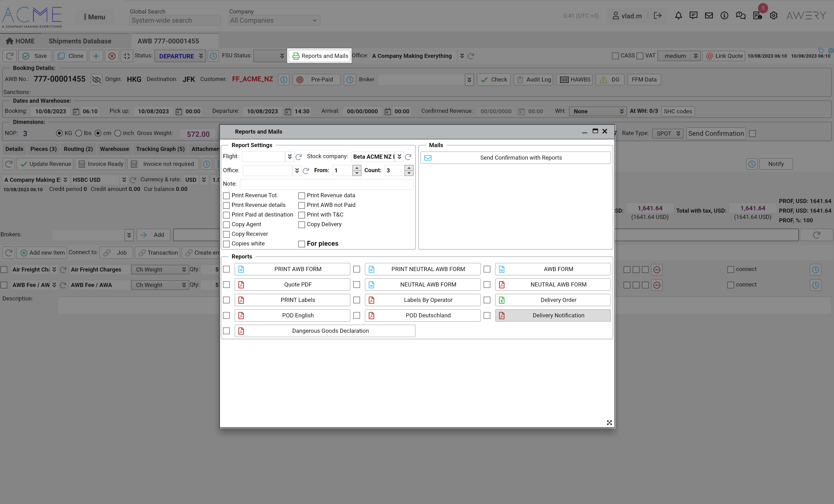The image size is (834, 504).
Task: Click into the Note input field
Action: tap(326, 184)
